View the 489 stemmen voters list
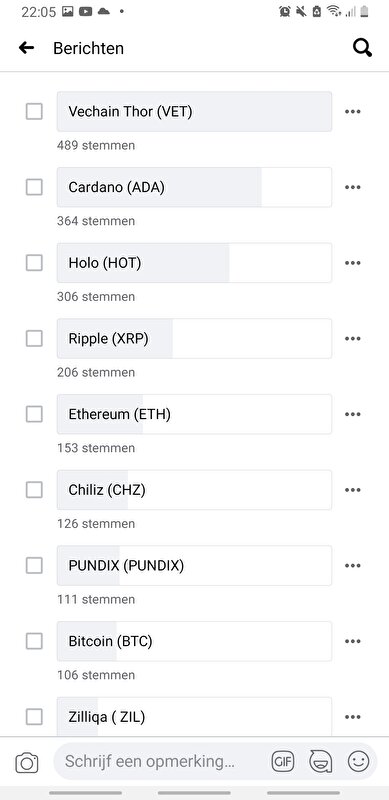The width and height of the screenshot is (389, 800). pos(96,145)
